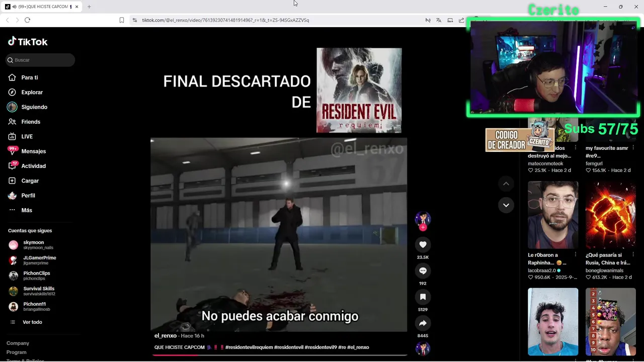This screenshot has height=362, width=644.
Task: Open PichonClips followed account
Action: pos(36,276)
